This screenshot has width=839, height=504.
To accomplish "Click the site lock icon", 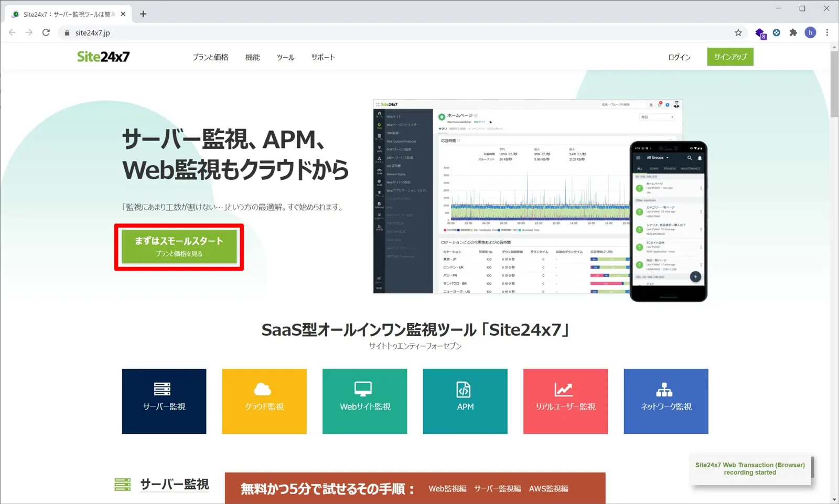I will click(x=67, y=33).
